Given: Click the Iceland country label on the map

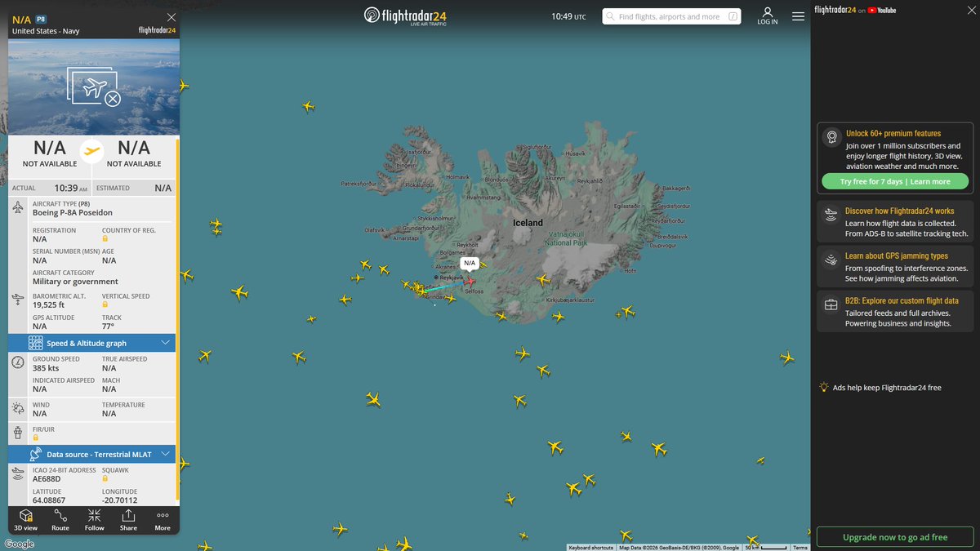Looking at the screenshot, I should point(528,223).
